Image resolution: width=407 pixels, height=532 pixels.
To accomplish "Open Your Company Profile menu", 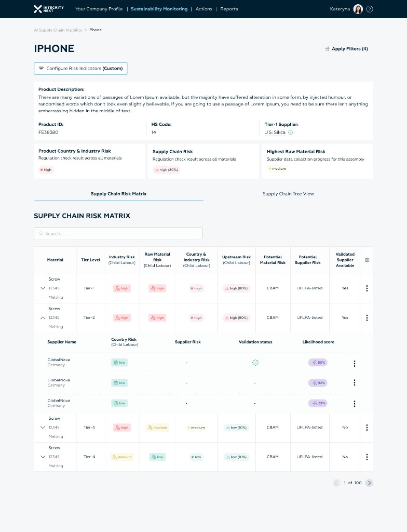I will click(x=99, y=9).
